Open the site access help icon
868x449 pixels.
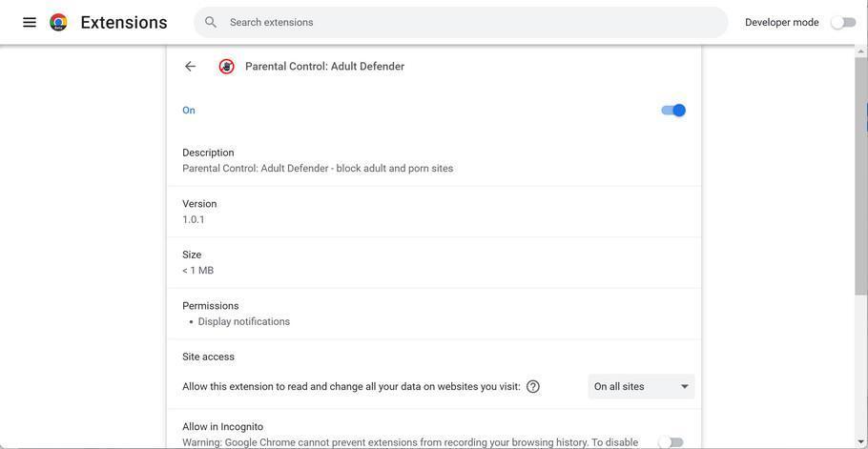point(533,387)
